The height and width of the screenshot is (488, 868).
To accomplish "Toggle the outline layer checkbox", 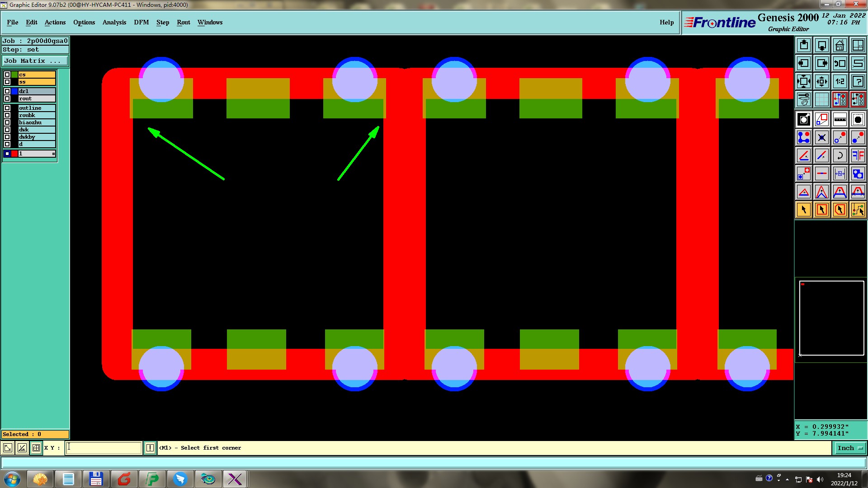I will pos(7,108).
